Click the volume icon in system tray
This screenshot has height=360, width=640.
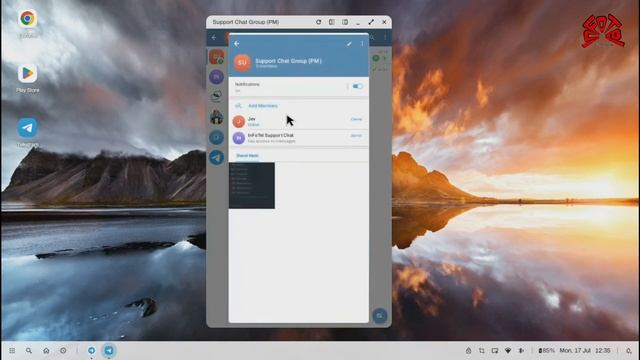pyautogui.click(x=521, y=351)
